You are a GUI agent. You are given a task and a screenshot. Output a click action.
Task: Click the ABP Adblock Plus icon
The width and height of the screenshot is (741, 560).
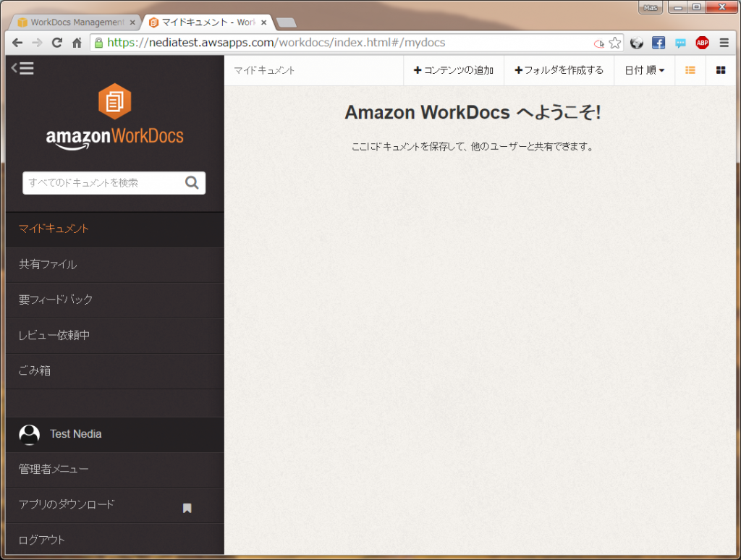pos(702,43)
